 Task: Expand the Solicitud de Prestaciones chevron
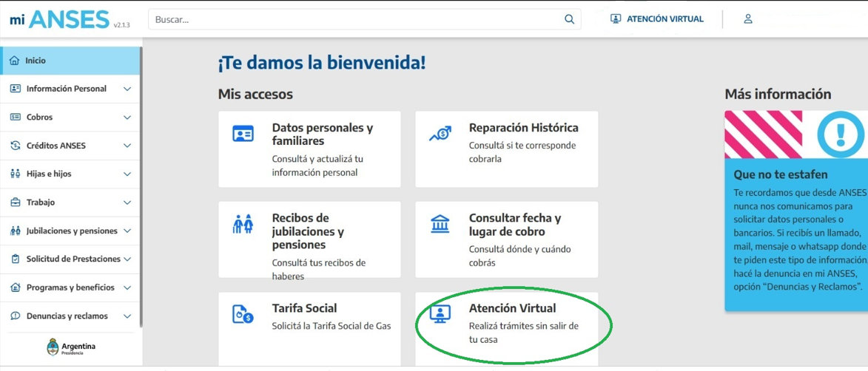[x=127, y=259]
